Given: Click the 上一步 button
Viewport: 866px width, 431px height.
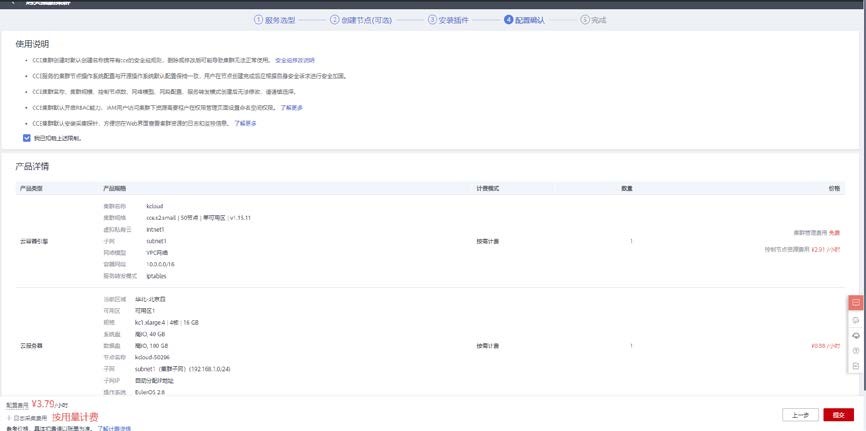Looking at the screenshot, I should [800, 415].
